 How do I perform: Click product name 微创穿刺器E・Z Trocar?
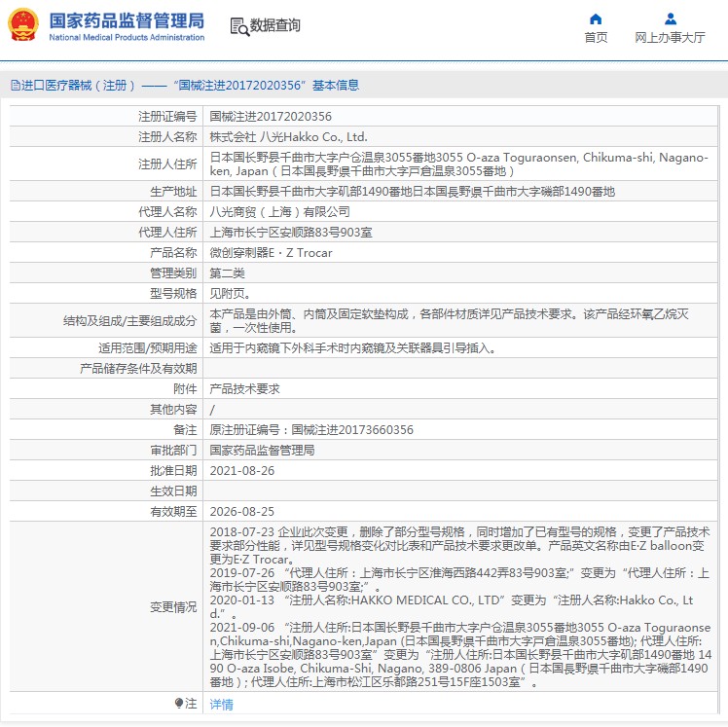(272, 252)
